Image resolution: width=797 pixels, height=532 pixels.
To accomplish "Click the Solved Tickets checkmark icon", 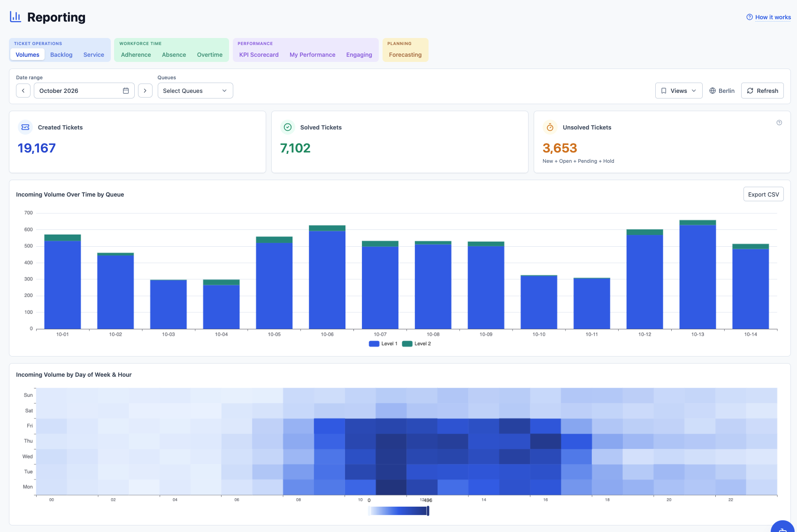I will (x=288, y=127).
